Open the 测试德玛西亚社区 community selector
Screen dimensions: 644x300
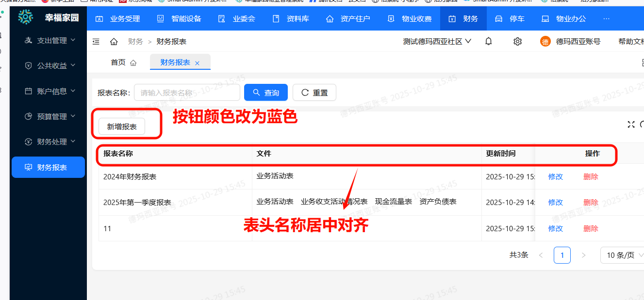coord(436,41)
